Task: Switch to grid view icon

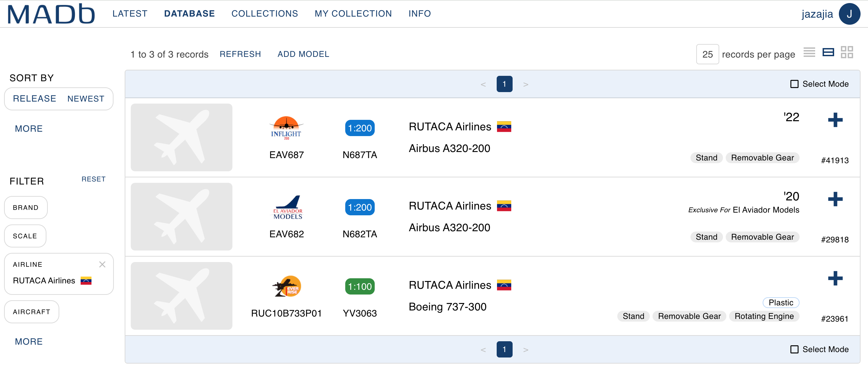Action: coord(847,52)
